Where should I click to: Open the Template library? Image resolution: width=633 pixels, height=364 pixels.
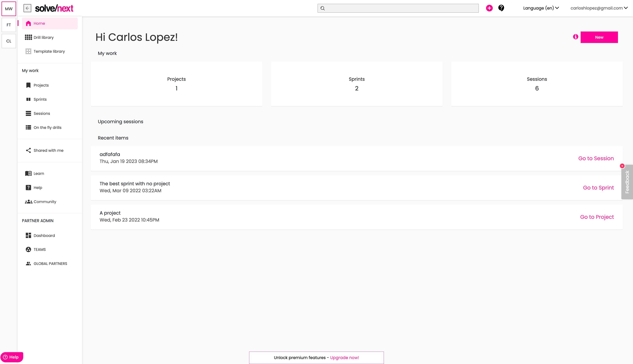(49, 51)
